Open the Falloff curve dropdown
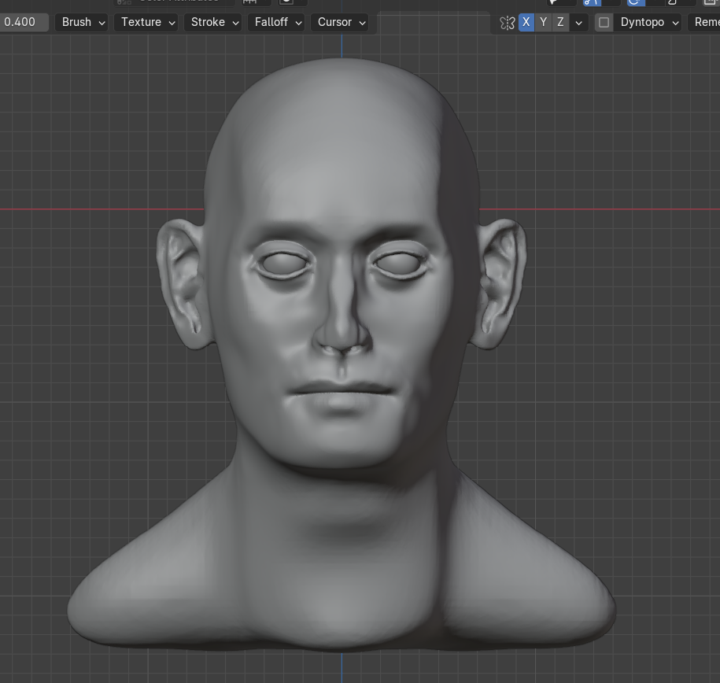The width and height of the screenshot is (720, 683). pyautogui.click(x=278, y=22)
